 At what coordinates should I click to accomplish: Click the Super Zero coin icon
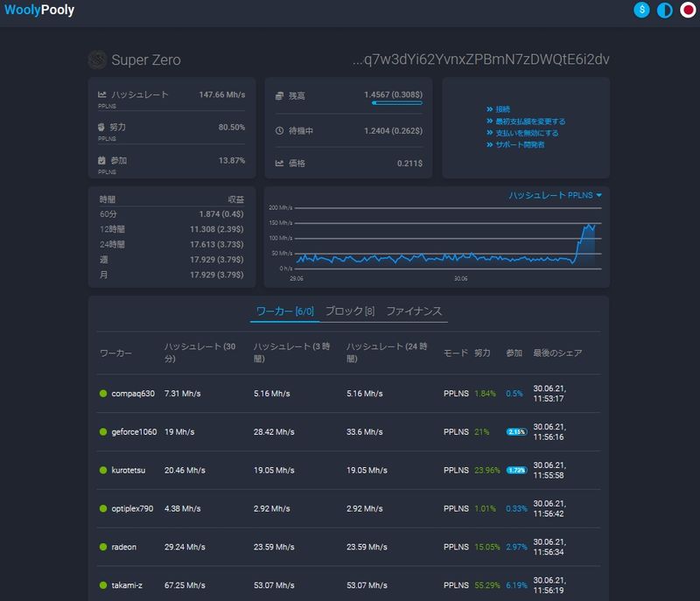pos(97,60)
